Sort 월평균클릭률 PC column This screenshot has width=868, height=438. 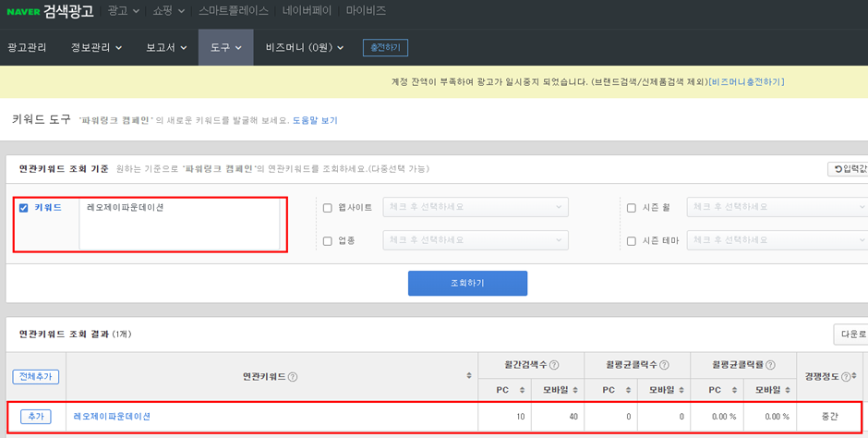tap(735, 390)
